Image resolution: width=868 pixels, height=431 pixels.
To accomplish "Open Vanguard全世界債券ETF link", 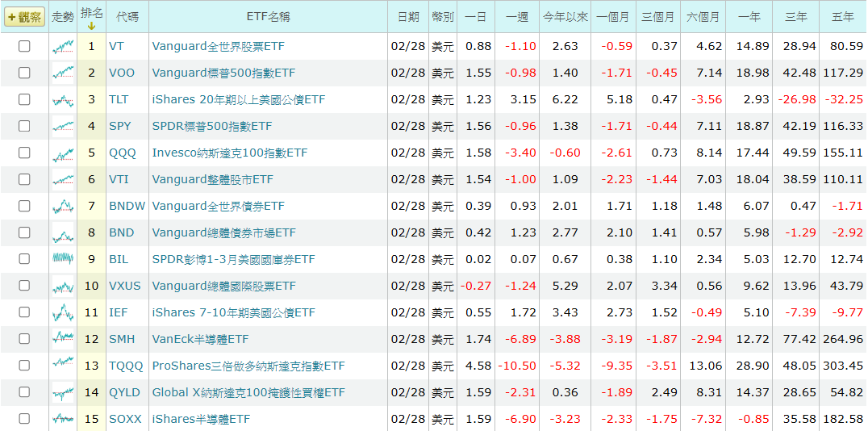I will (218, 206).
